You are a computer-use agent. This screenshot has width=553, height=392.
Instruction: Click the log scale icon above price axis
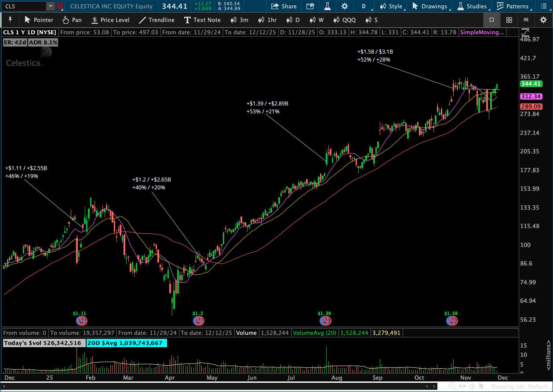(x=525, y=33)
